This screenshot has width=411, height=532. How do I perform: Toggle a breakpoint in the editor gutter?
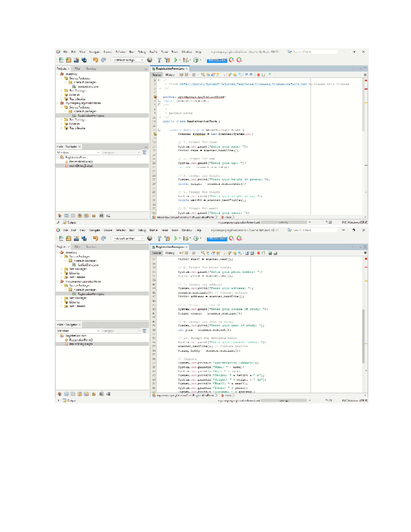155,134
